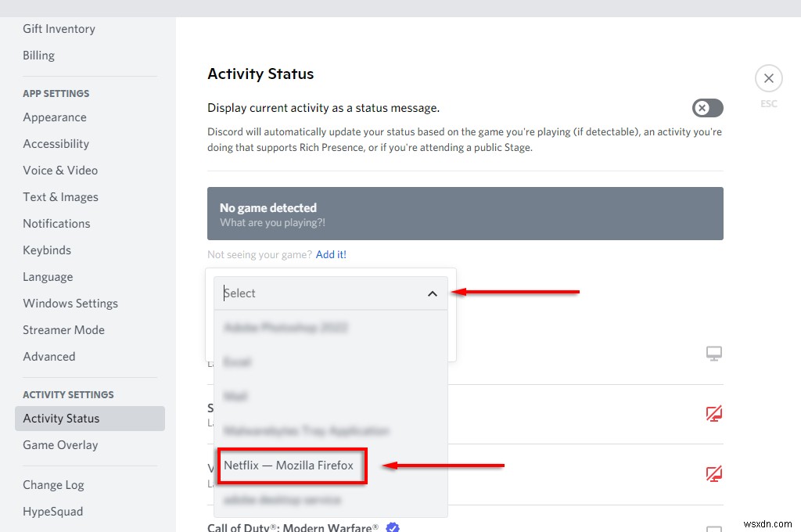Image resolution: width=801 pixels, height=532 pixels.
Task: Open Appearance settings
Action: (x=55, y=117)
